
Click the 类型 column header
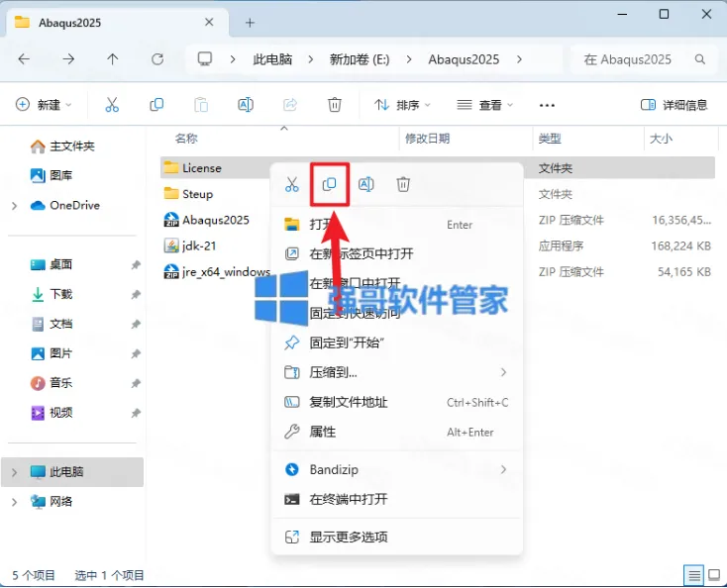coord(550,139)
